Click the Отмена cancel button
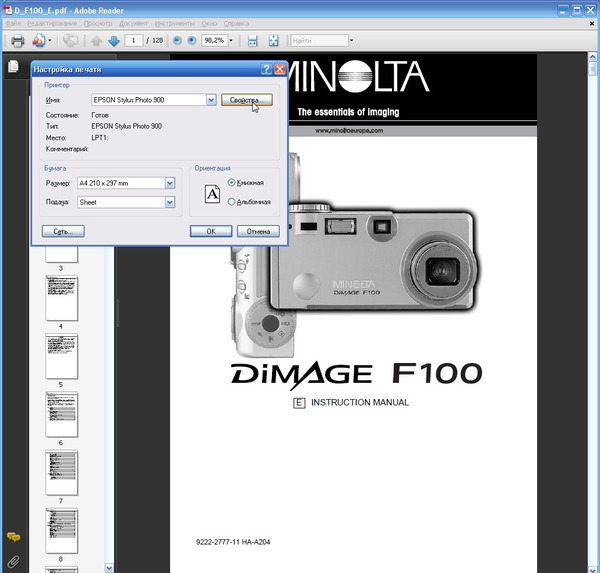This screenshot has width=600, height=573. (258, 231)
